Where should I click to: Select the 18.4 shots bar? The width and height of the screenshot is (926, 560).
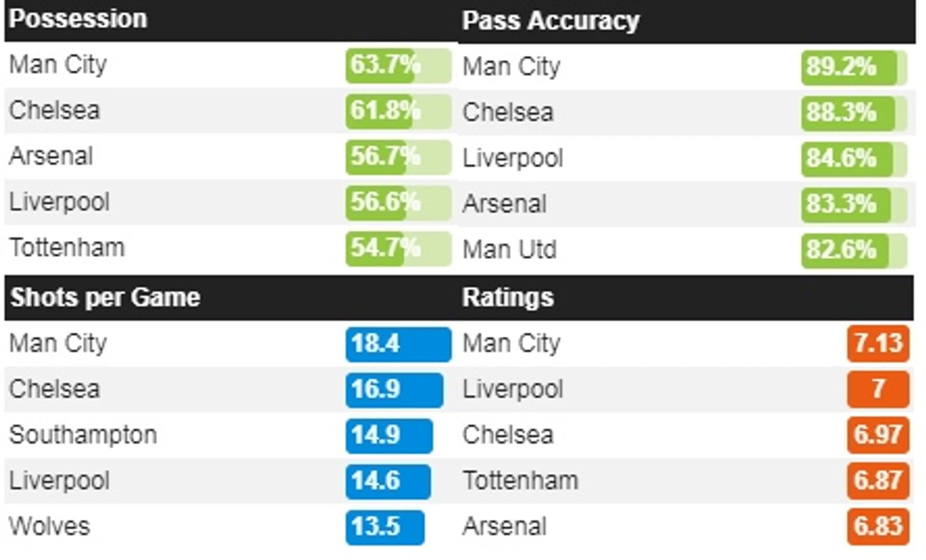click(398, 344)
